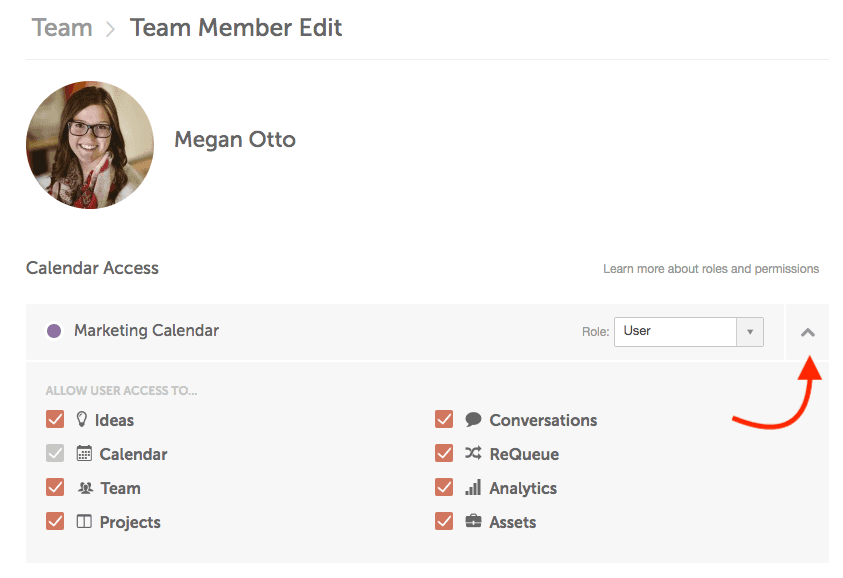Disable the Conversations access checkbox
Viewport: 843px width, 578px height.
(x=444, y=420)
